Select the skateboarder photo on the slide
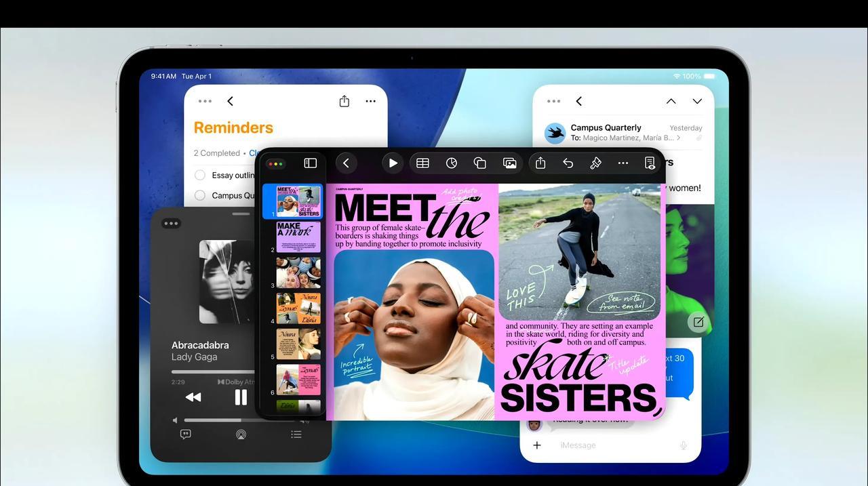The image size is (868, 486). (579, 252)
